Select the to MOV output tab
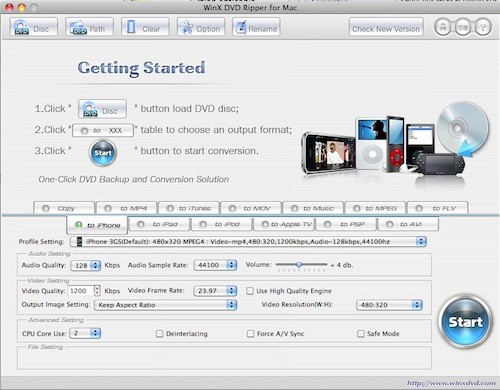The height and width of the screenshot is (390, 500). [x=251, y=208]
